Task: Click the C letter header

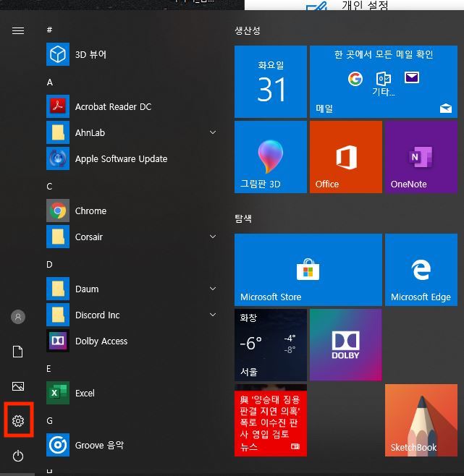Action: pyautogui.click(x=49, y=186)
